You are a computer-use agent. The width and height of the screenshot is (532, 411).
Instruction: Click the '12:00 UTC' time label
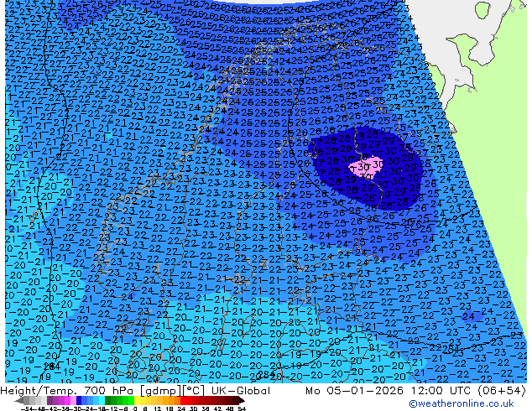441,391
